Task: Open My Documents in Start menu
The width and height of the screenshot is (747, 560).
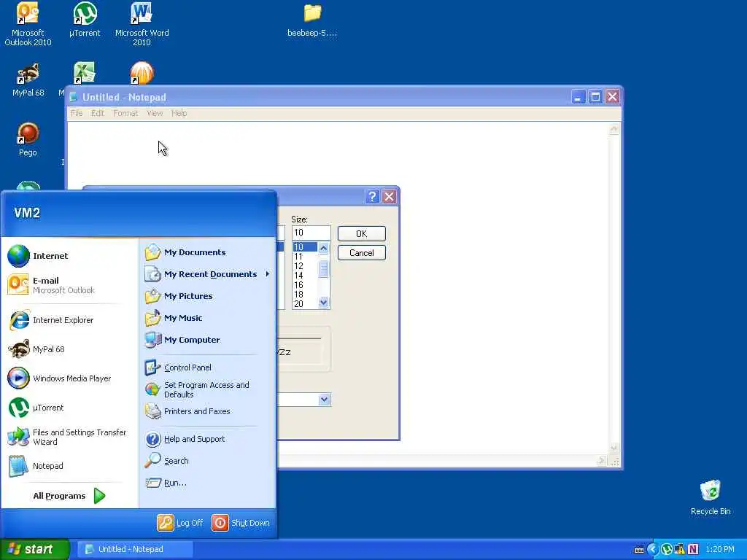Action: point(207,252)
